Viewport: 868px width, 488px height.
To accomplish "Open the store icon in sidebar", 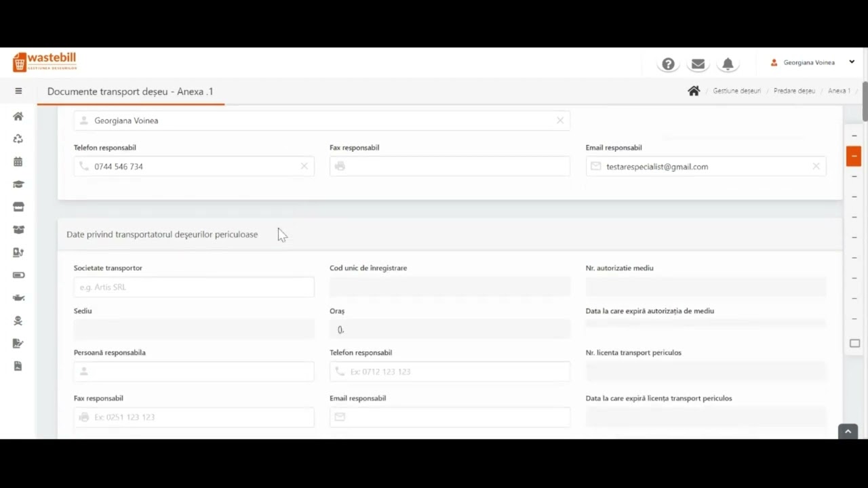I will (18, 207).
